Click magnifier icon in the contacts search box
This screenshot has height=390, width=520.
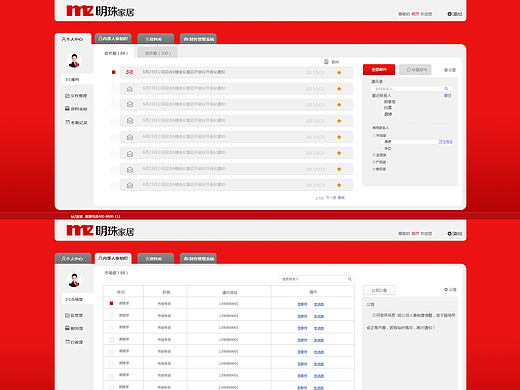(x=446, y=89)
